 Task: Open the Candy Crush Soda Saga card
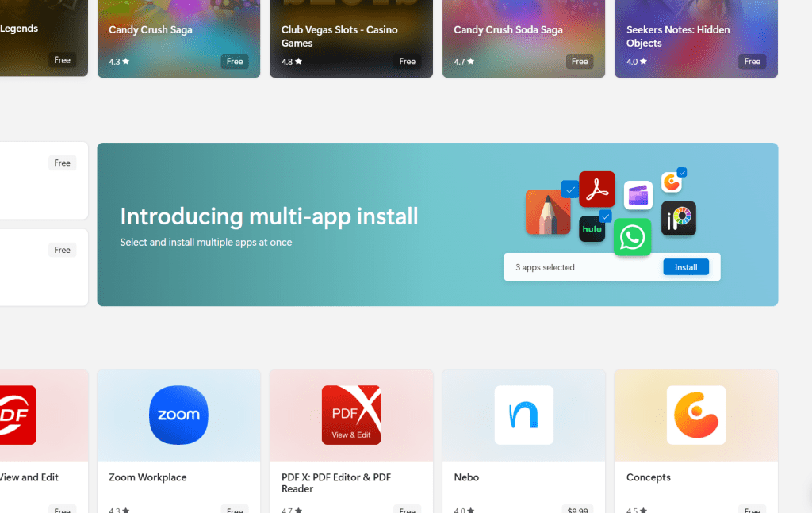523,39
